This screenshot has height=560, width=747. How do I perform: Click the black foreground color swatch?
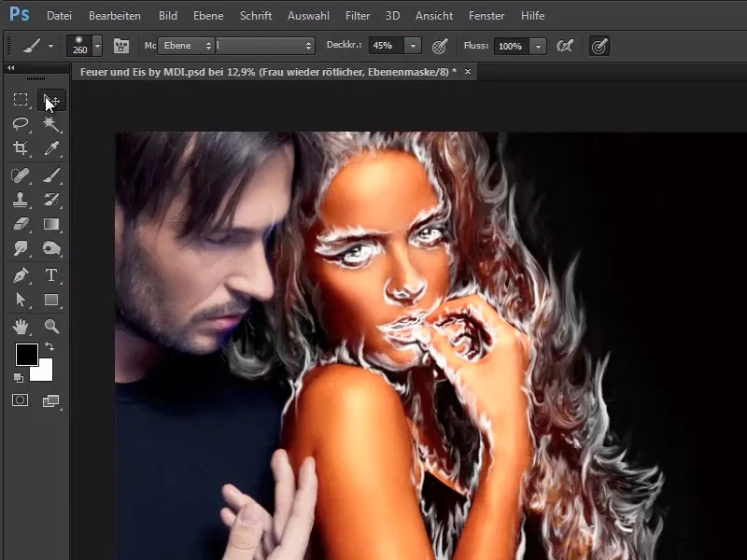pos(27,355)
